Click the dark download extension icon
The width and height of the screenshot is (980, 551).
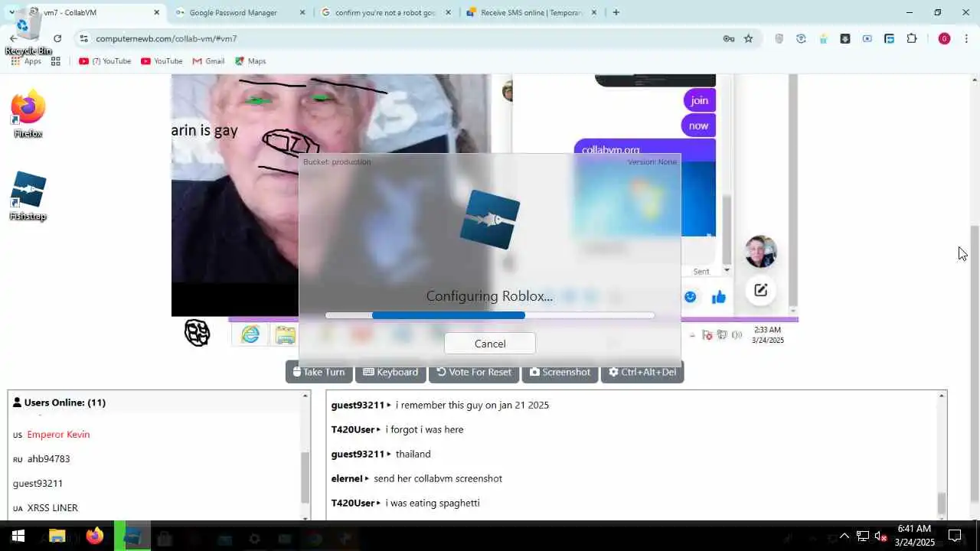coord(845,38)
